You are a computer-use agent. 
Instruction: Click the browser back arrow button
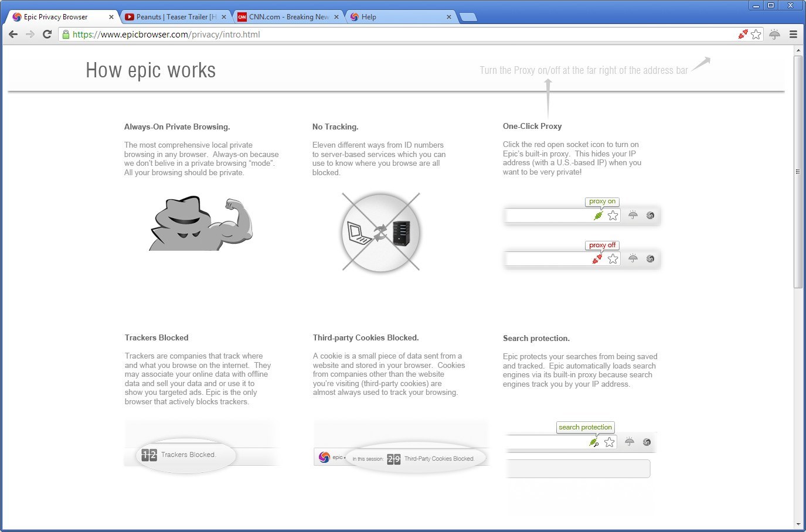[13, 35]
